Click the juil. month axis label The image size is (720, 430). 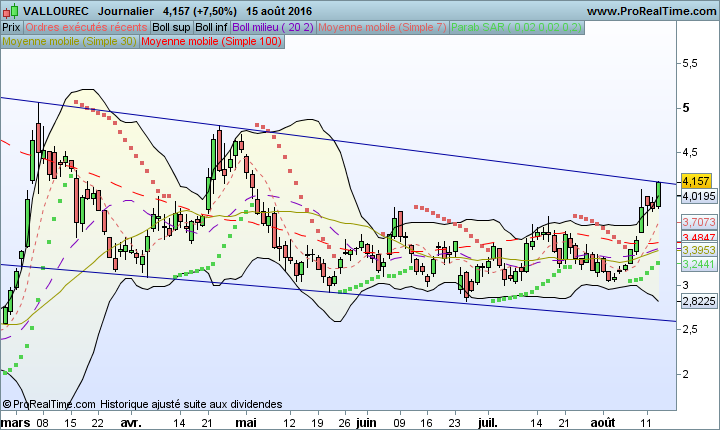[x=488, y=423]
